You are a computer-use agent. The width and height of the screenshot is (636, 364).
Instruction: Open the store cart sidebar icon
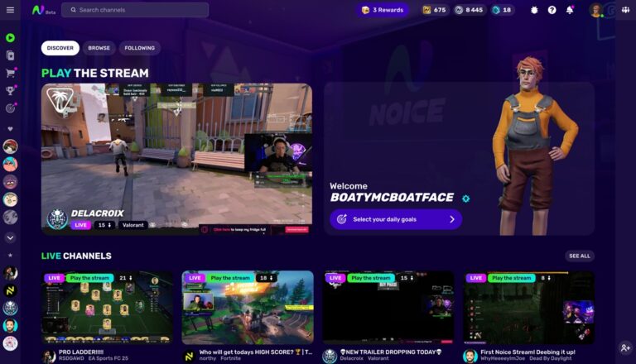click(x=10, y=73)
